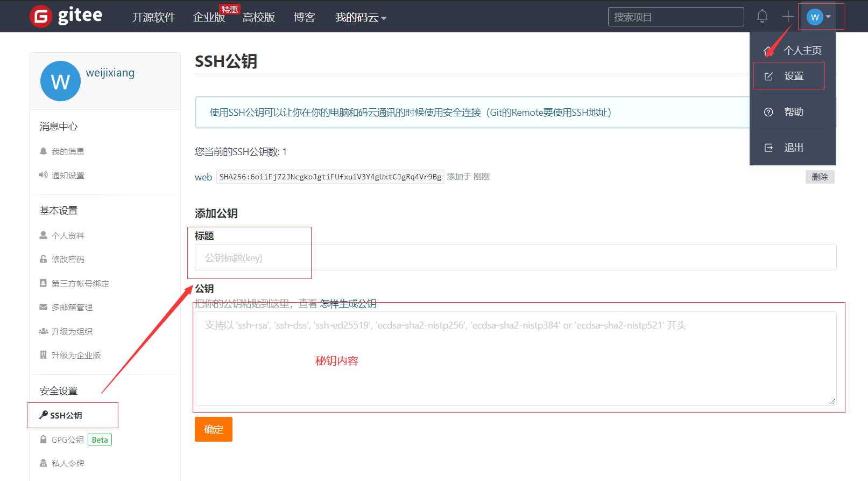Select 个人主页 from user menu
This screenshot has height=481, width=868.
click(802, 50)
